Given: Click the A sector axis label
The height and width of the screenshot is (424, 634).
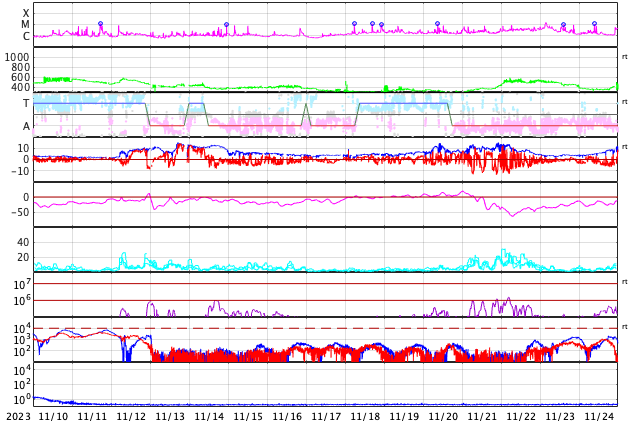Looking at the screenshot, I should click(x=26, y=126).
